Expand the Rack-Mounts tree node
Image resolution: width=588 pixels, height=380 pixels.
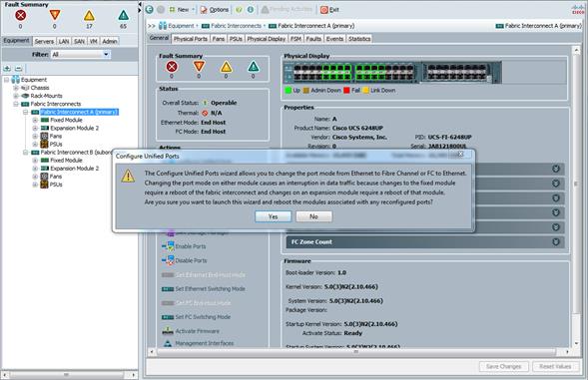pos(16,96)
